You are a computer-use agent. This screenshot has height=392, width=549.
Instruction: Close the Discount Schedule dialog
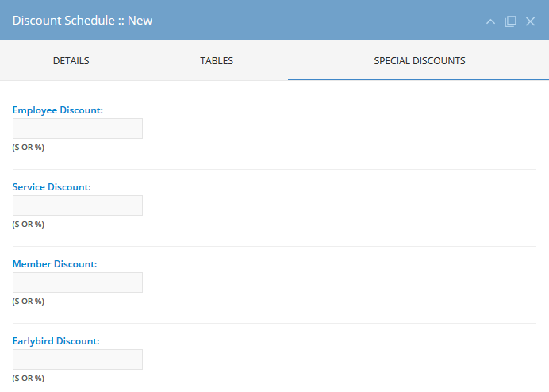530,21
